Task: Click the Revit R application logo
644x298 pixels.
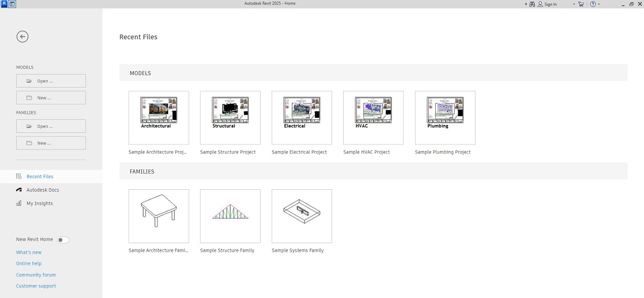Action: pos(4,4)
